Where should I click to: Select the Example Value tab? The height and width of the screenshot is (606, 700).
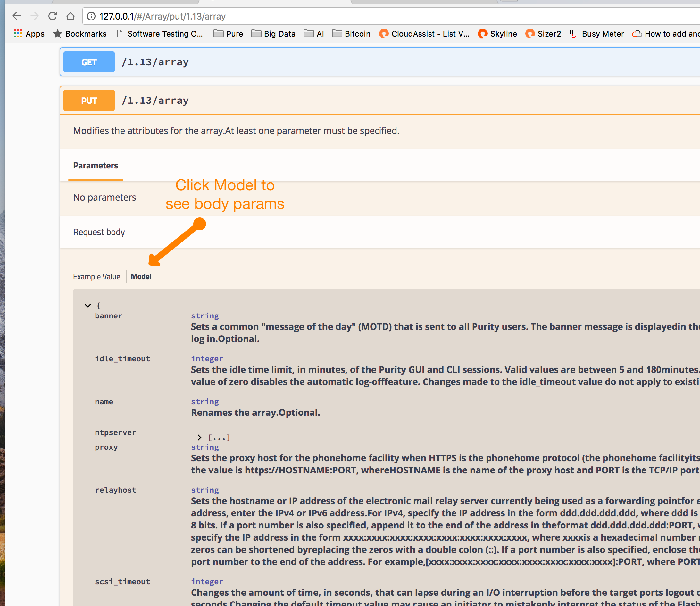(97, 276)
